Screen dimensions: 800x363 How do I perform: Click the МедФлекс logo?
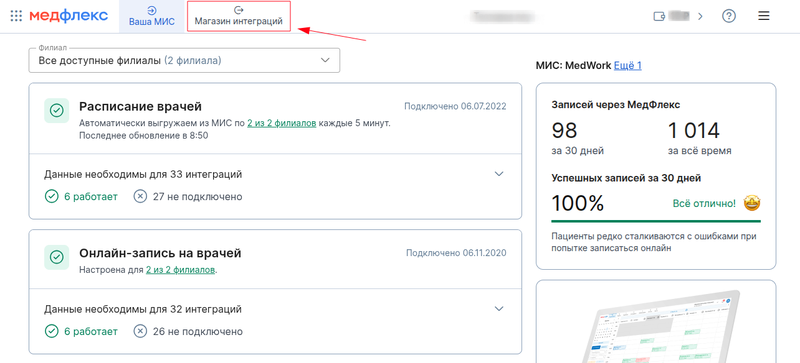click(68, 16)
